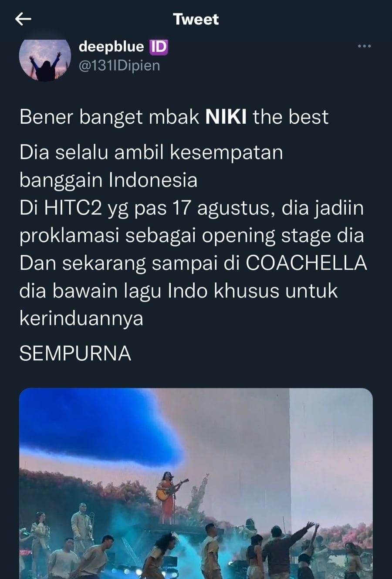Open the three-dot more options menu
This screenshot has height=579, width=392.
[x=364, y=46]
